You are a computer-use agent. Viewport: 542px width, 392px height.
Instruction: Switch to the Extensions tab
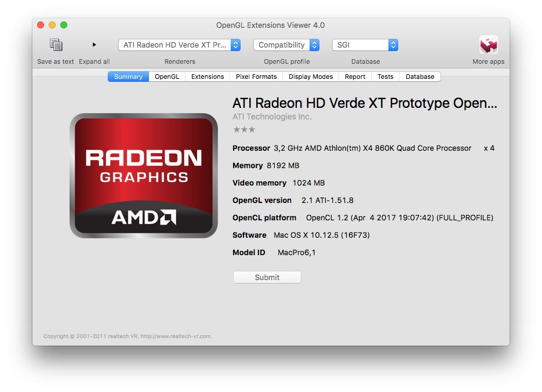(x=208, y=77)
